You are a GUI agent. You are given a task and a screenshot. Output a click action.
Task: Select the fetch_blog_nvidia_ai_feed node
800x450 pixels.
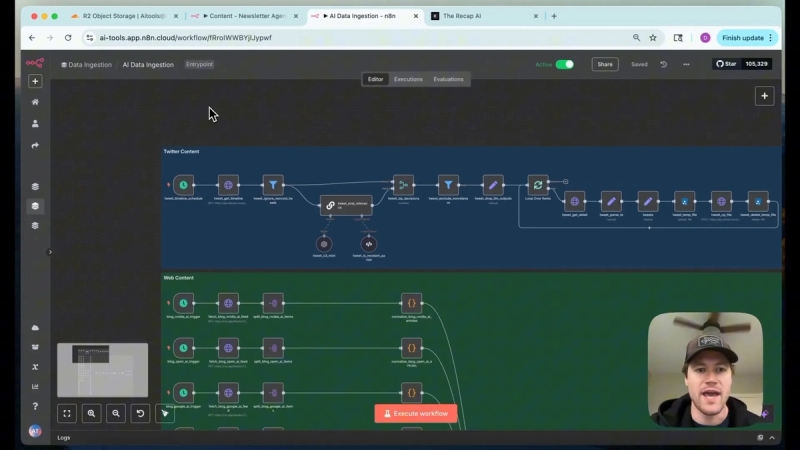point(228,303)
